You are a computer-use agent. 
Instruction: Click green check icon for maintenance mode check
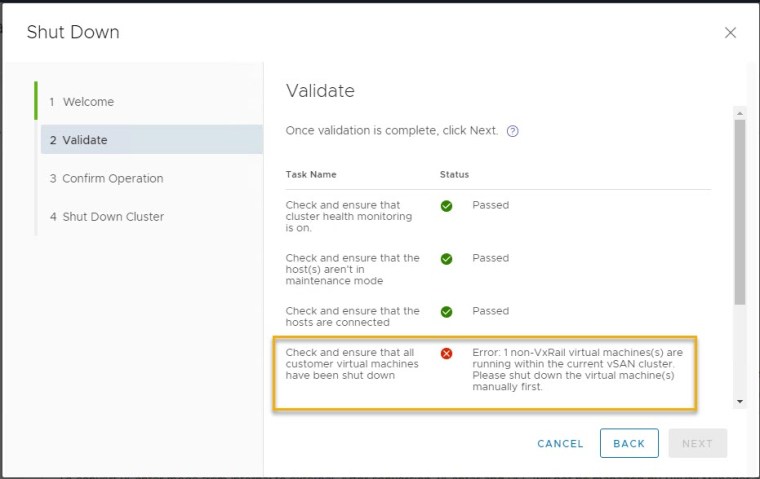click(x=447, y=259)
